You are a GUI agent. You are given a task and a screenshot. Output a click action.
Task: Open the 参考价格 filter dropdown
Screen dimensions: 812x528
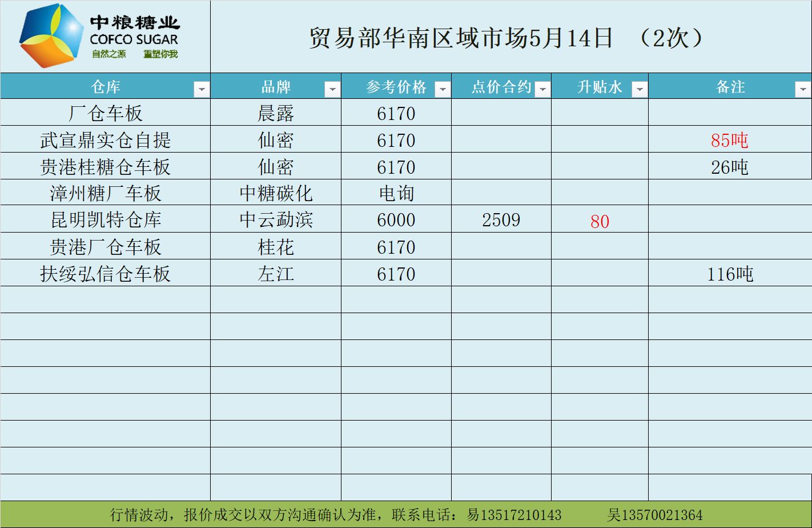[443, 89]
